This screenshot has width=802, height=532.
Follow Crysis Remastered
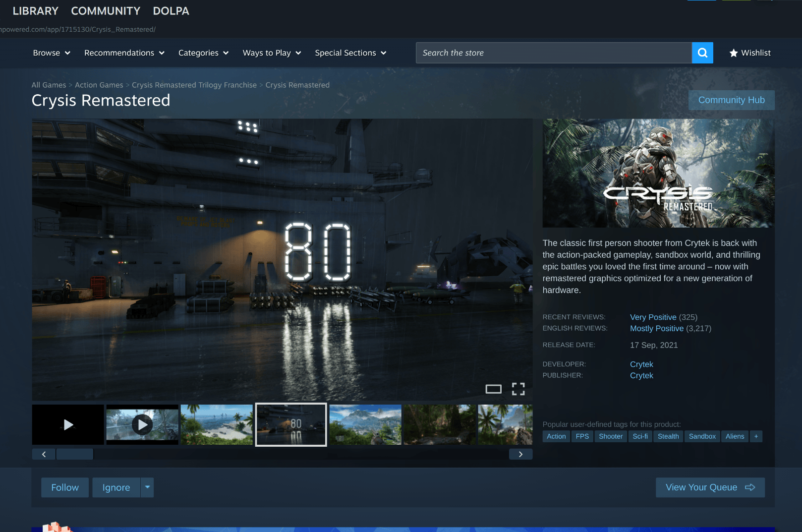pyautogui.click(x=65, y=487)
